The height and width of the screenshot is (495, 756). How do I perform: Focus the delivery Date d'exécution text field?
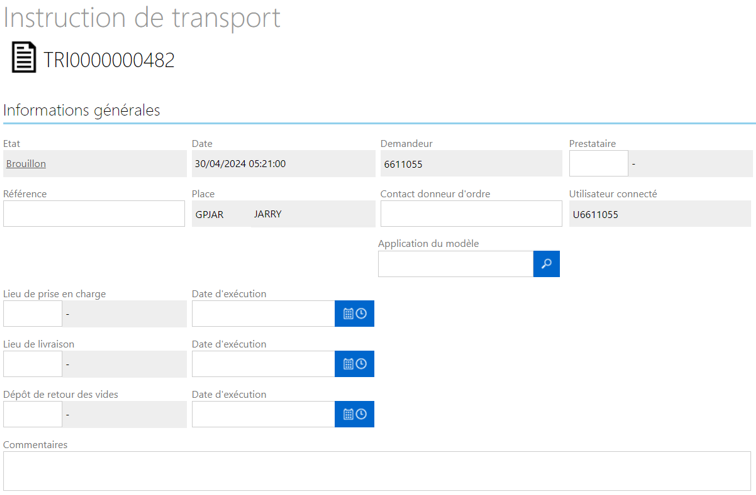point(263,364)
